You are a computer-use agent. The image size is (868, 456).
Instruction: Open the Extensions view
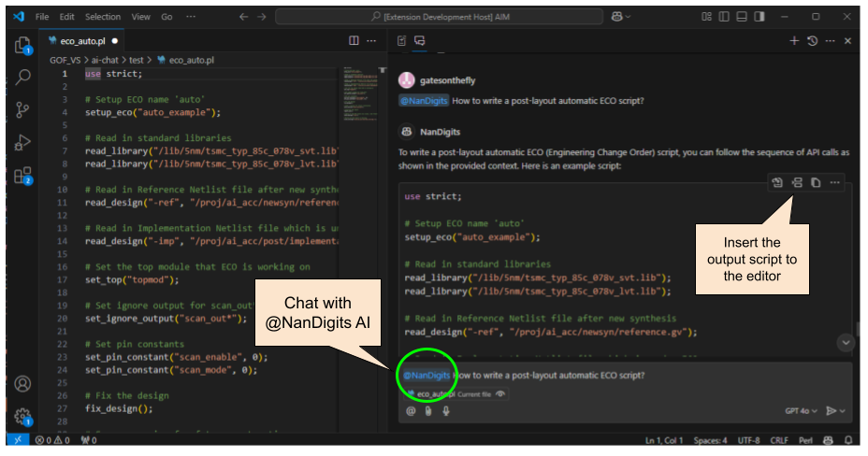(x=22, y=175)
